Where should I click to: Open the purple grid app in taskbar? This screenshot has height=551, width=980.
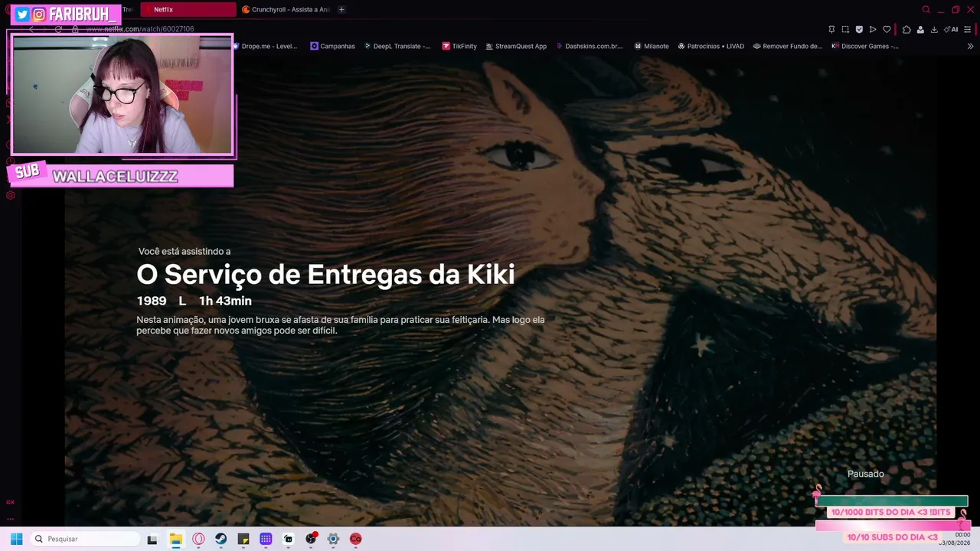pyautogui.click(x=266, y=540)
